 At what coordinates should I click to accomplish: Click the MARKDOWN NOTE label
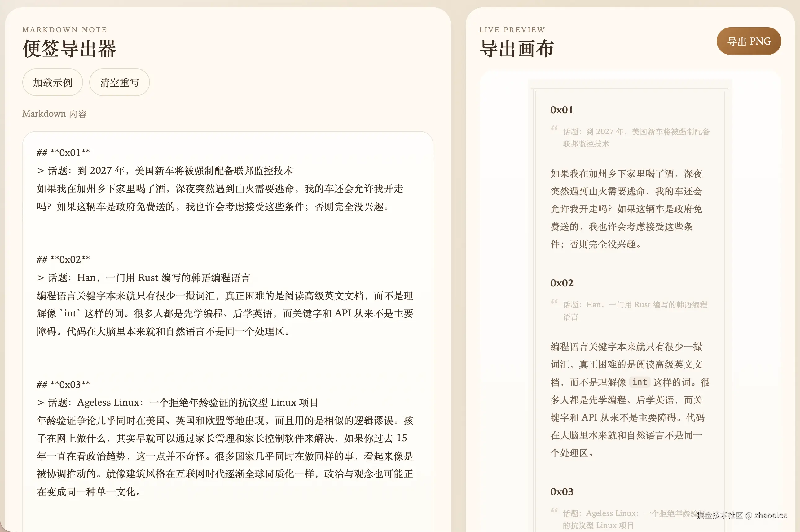click(x=64, y=29)
